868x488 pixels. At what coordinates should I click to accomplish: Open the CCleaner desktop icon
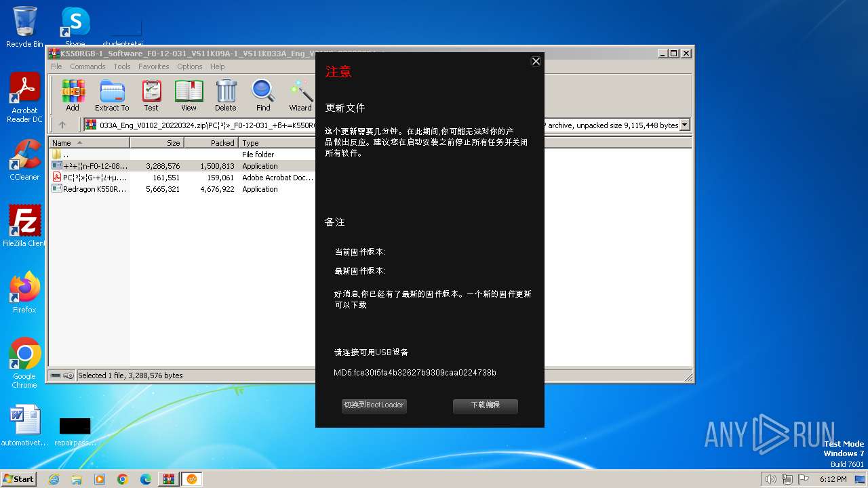24,161
